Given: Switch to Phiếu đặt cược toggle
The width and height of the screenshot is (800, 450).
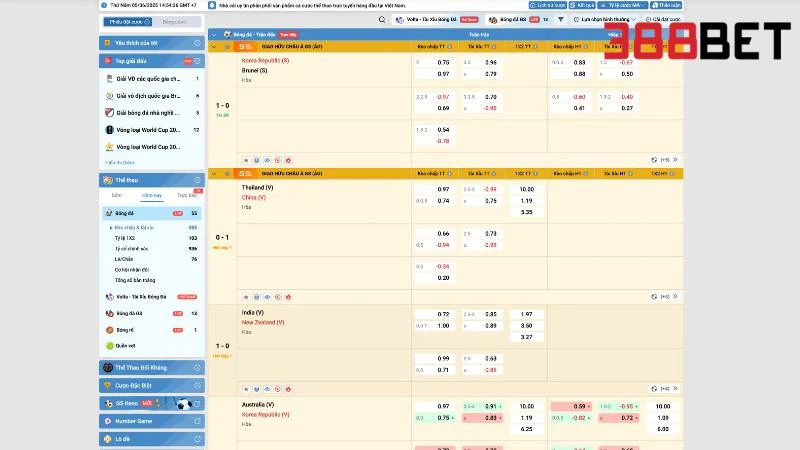Looking at the screenshot, I should (127, 20).
